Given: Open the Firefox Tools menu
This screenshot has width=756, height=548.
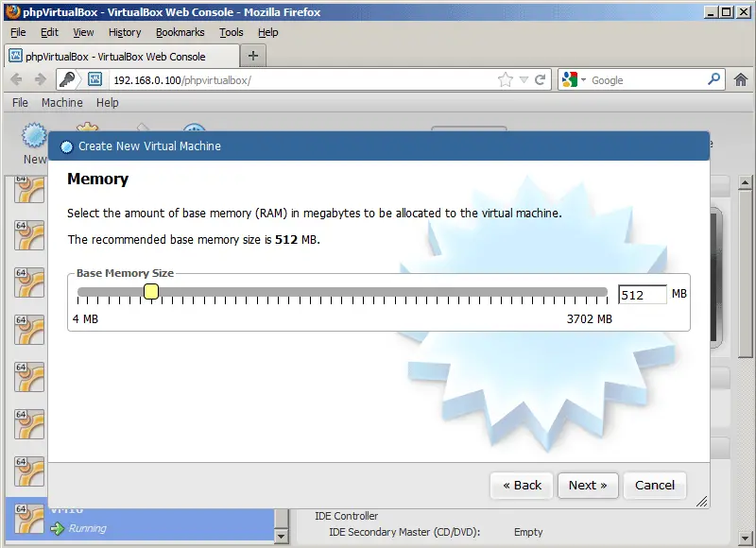Looking at the screenshot, I should tap(231, 32).
